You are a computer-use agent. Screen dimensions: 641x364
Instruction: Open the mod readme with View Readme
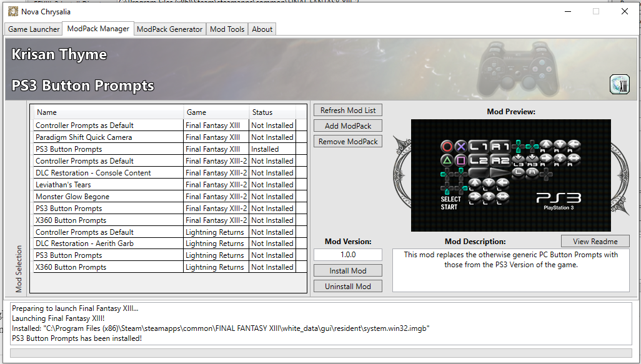[595, 241]
